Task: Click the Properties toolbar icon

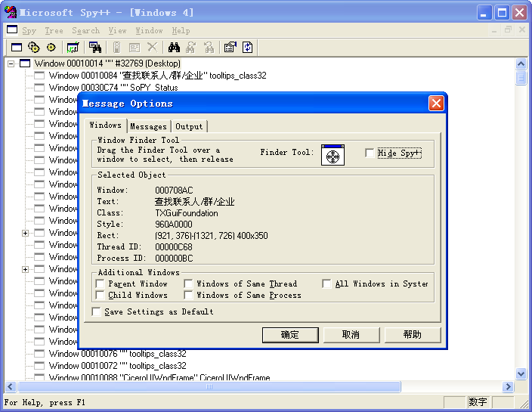Action: (x=230, y=48)
